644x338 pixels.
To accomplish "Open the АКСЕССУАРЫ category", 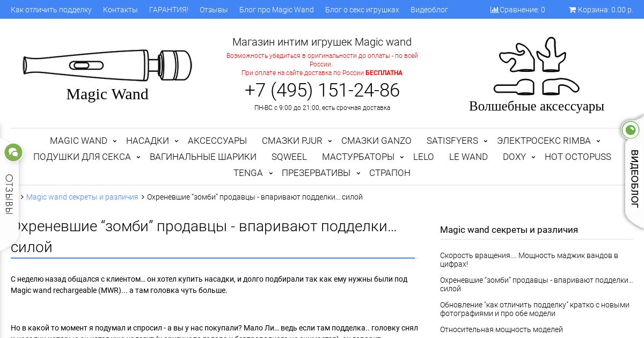I will click(217, 141).
